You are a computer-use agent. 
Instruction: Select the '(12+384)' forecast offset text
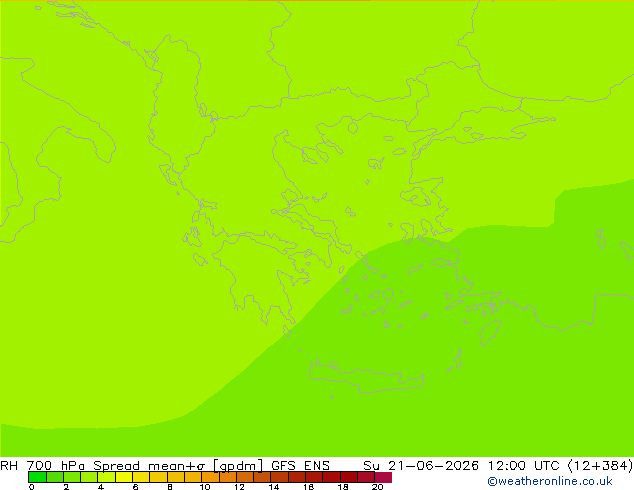tap(600, 465)
